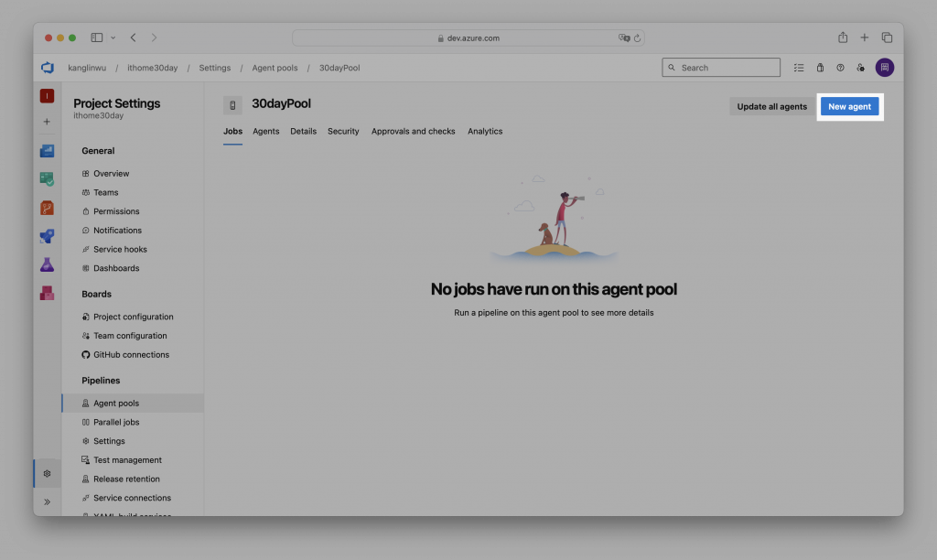Image resolution: width=937 pixels, height=560 pixels.
Task: Open a new Safari tab with plus
Action: coord(864,38)
